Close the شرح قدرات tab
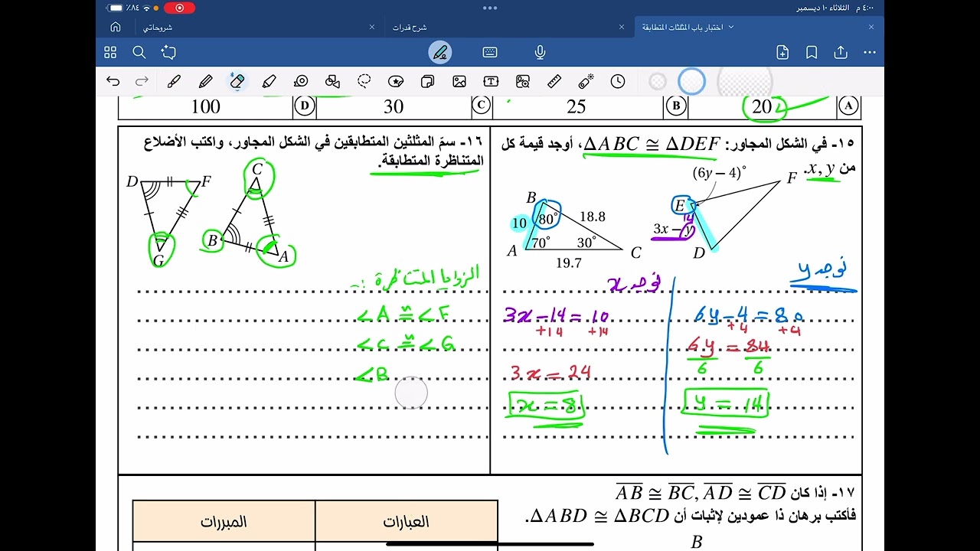980x551 pixels. point(622,27)
